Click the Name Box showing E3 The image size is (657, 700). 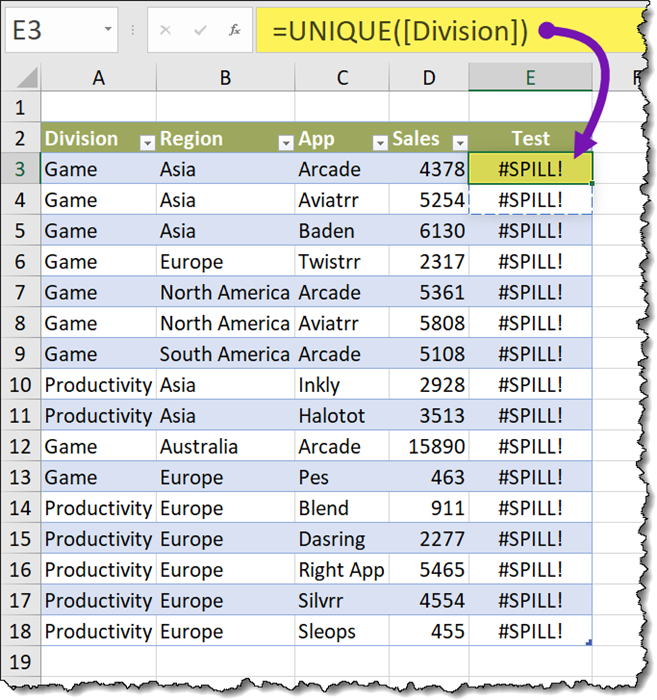pyautogui.click(x=50, y=31)
